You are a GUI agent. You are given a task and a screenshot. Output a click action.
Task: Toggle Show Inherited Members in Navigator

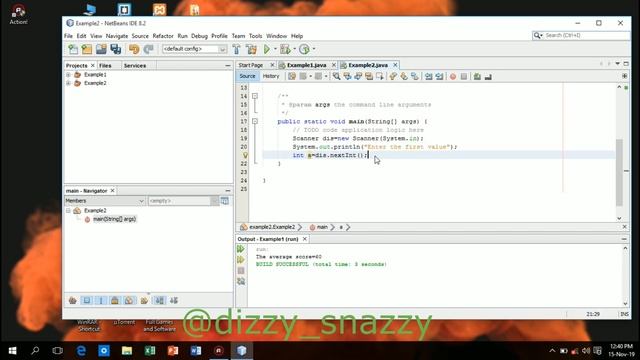pyautogui.click(x=73, y=300)
